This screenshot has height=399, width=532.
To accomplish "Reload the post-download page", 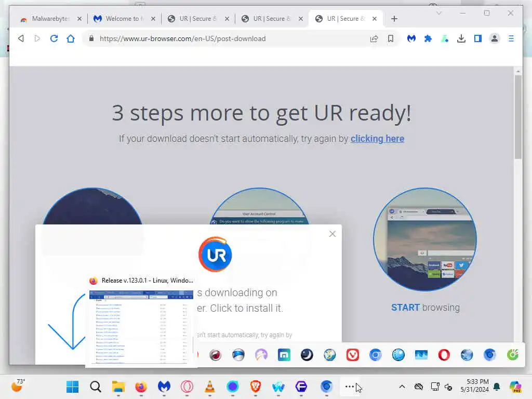I will pos(54,38).
